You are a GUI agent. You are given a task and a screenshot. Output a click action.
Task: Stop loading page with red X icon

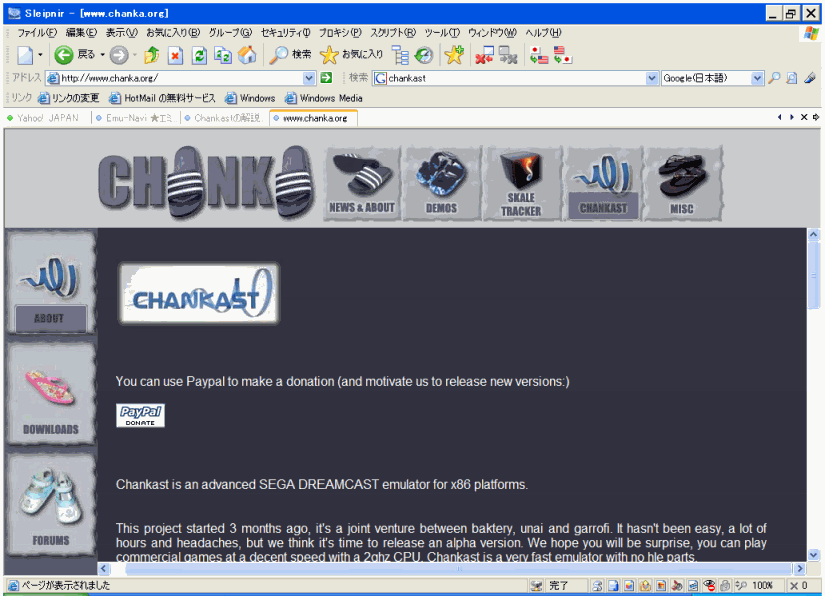pyautogui.click(x=175, y=55)
